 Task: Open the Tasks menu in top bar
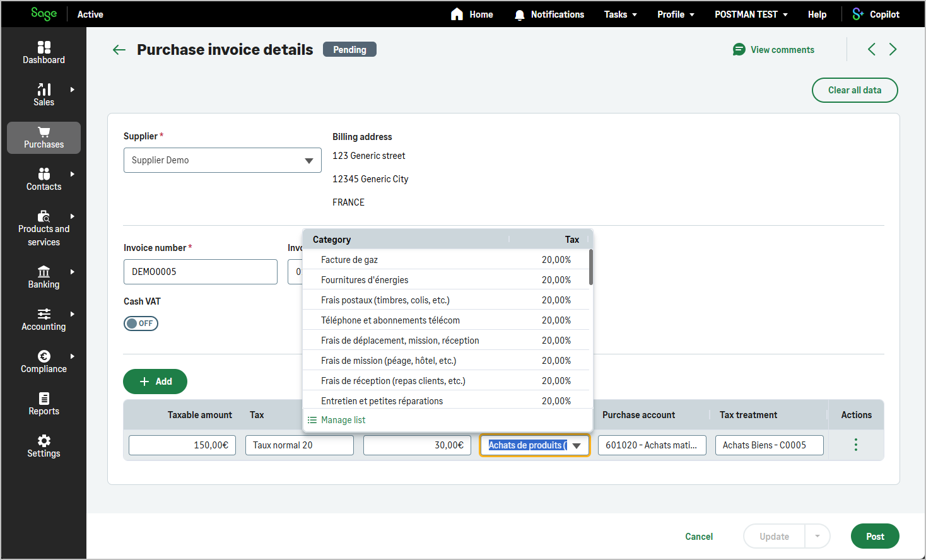[620, 14]
